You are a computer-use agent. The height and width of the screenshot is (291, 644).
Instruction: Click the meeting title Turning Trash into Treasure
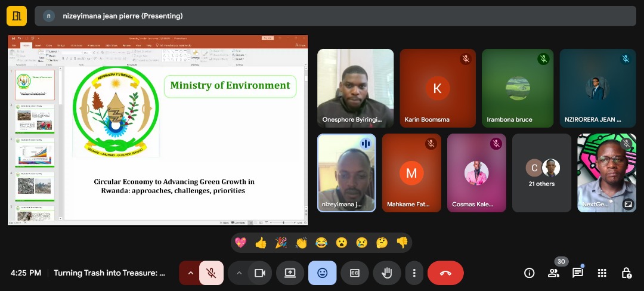click(x=109, y=273)
